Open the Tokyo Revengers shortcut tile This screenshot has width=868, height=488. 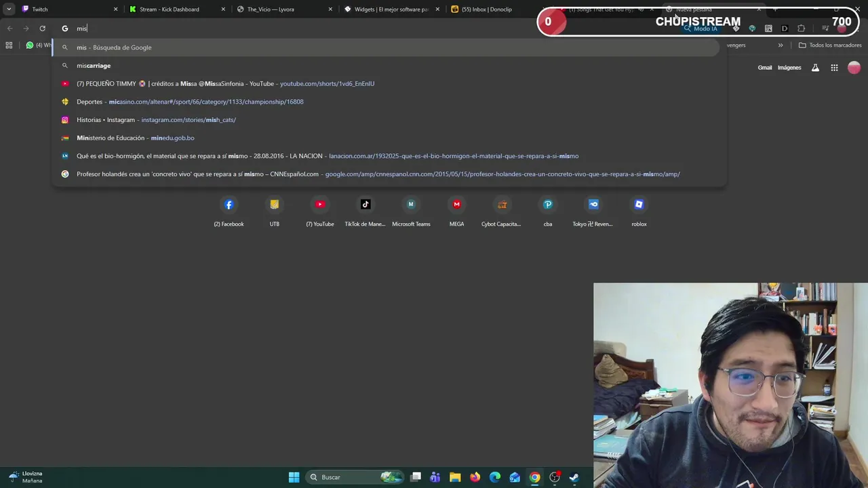(x=593, y=210)
